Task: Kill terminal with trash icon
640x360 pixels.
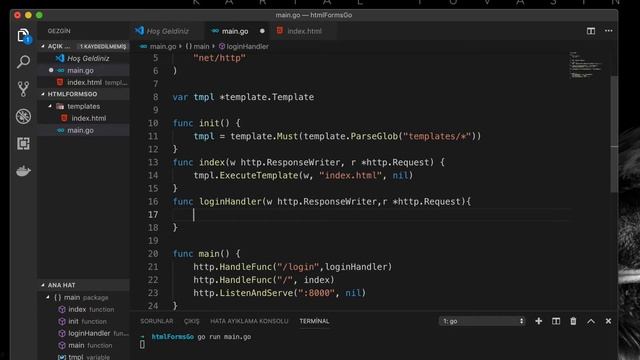Action: point(573,321)
